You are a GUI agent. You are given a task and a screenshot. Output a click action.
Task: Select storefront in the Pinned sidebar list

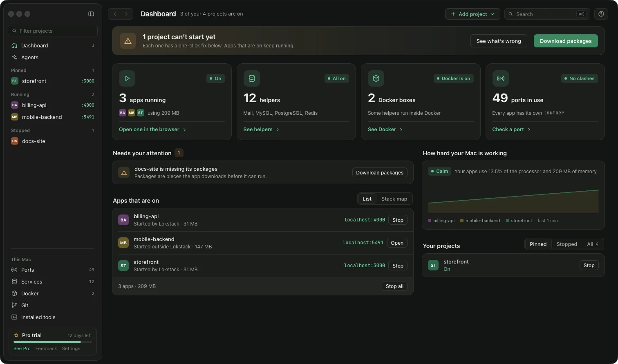point(53,81)
